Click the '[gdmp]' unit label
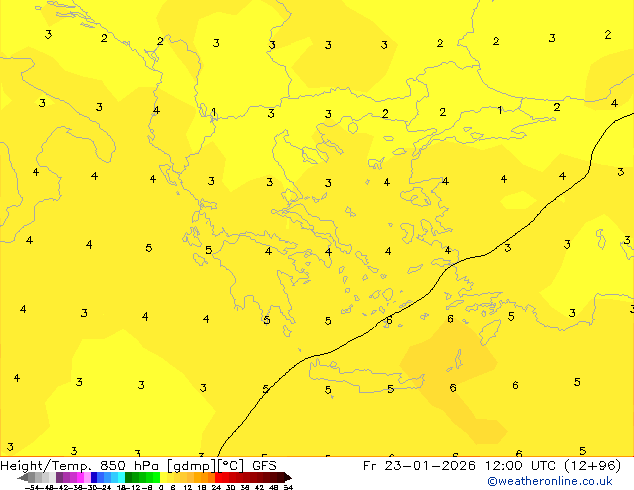 coord(191,466)
